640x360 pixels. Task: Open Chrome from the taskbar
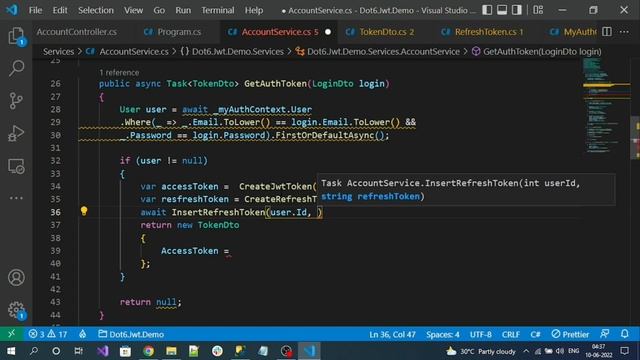(148, 351)
